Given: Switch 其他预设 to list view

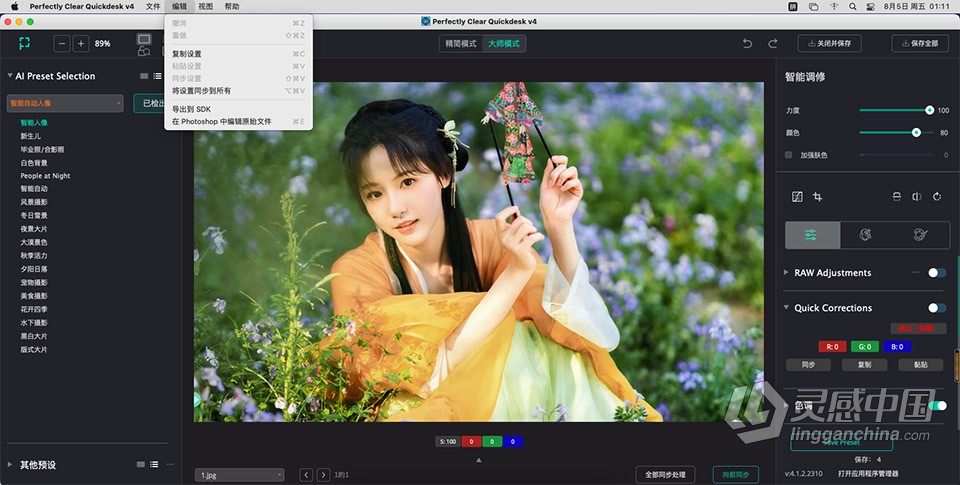Looking at the screenshot, I should point(154,465).
